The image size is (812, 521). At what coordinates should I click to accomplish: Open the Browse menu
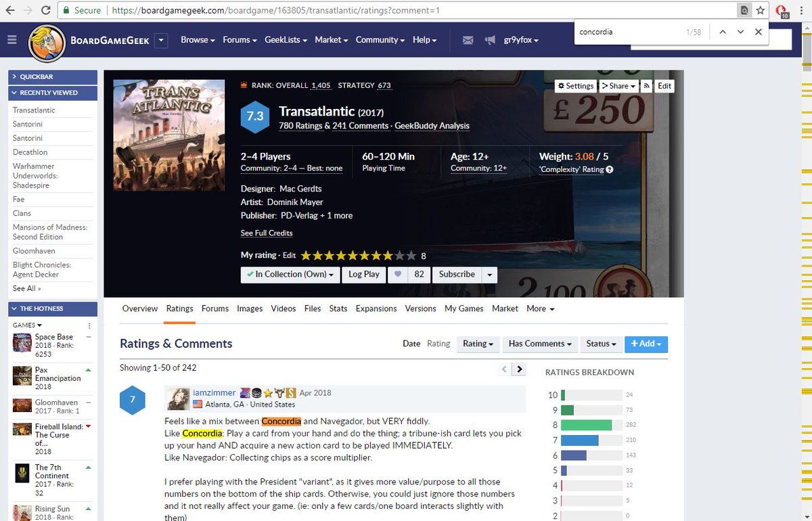[198, 40]
